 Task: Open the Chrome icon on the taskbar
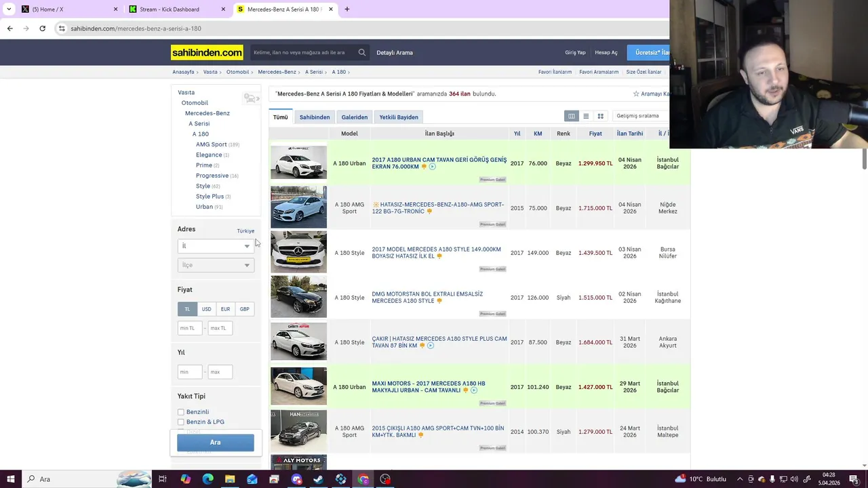363,479
